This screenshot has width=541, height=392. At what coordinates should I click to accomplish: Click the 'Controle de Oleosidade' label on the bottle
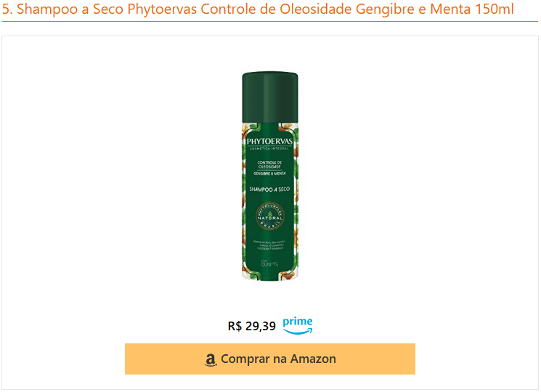click(x=269, y=165)
